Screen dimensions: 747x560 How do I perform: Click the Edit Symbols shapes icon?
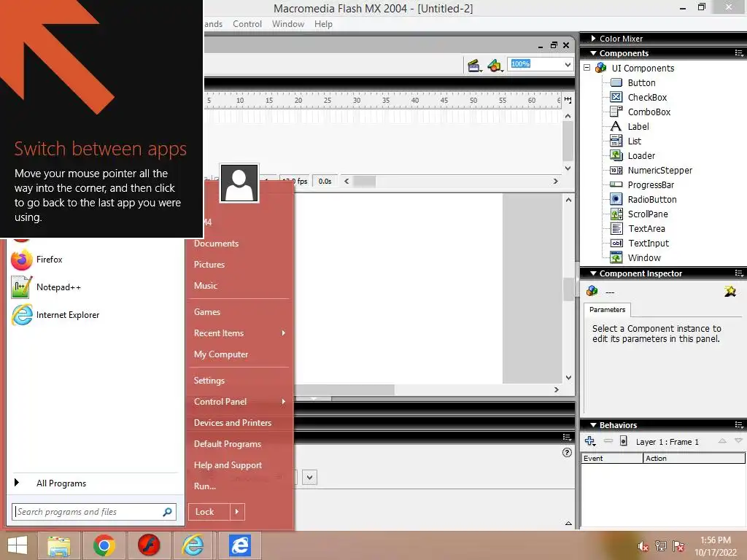coord(495,65)
